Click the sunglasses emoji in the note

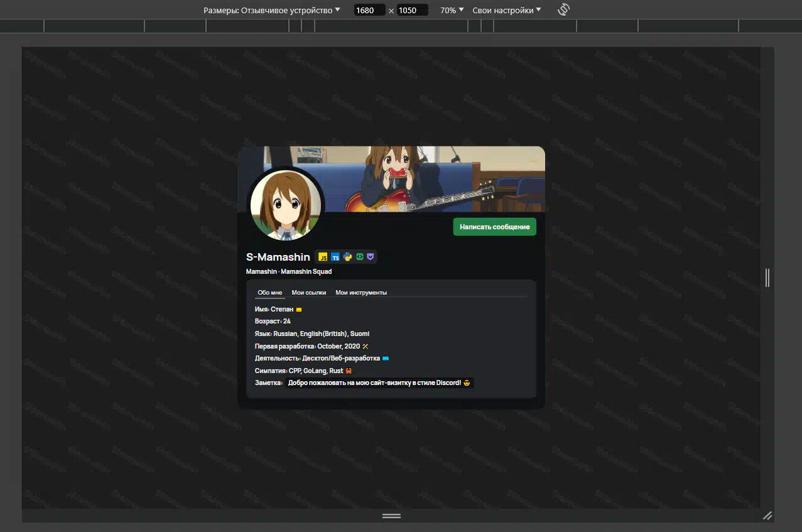(x=467, y=383)
